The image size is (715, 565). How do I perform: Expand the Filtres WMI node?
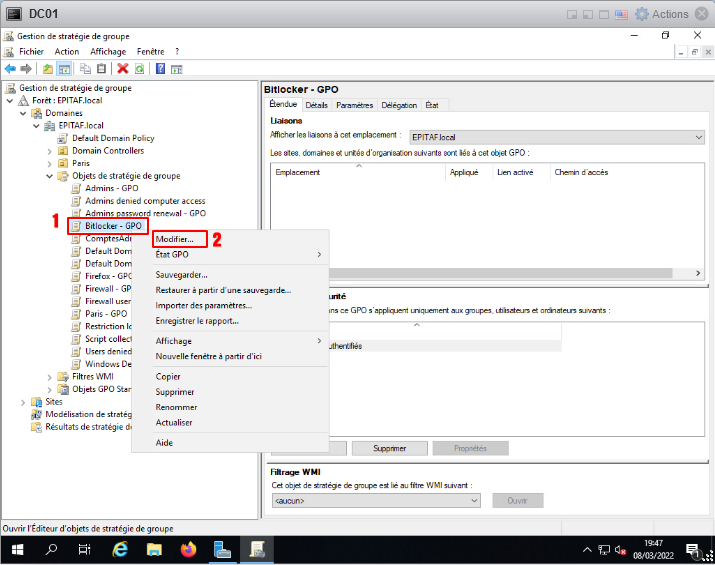tap(50, 377)
